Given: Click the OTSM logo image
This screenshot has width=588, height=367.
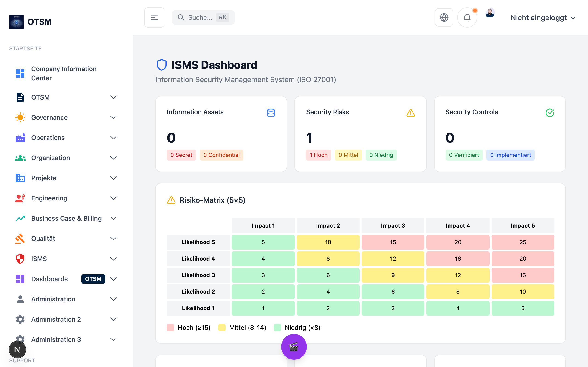Looking at the screenshot, I should click(x=17, y=22).
